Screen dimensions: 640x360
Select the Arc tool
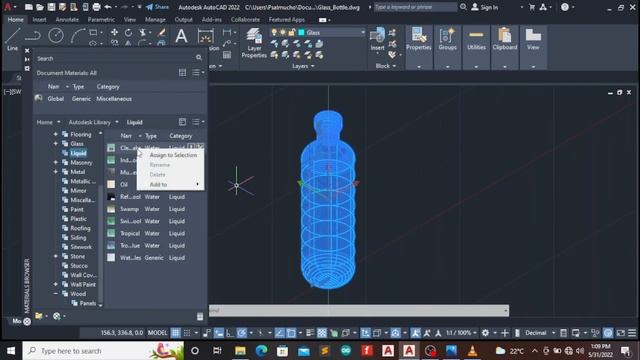[x=78, y=36]
